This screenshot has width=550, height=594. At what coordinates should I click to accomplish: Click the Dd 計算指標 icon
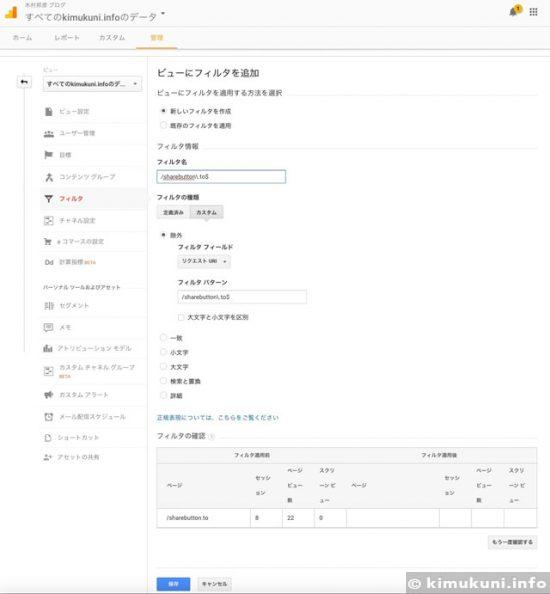pos(49,262)
